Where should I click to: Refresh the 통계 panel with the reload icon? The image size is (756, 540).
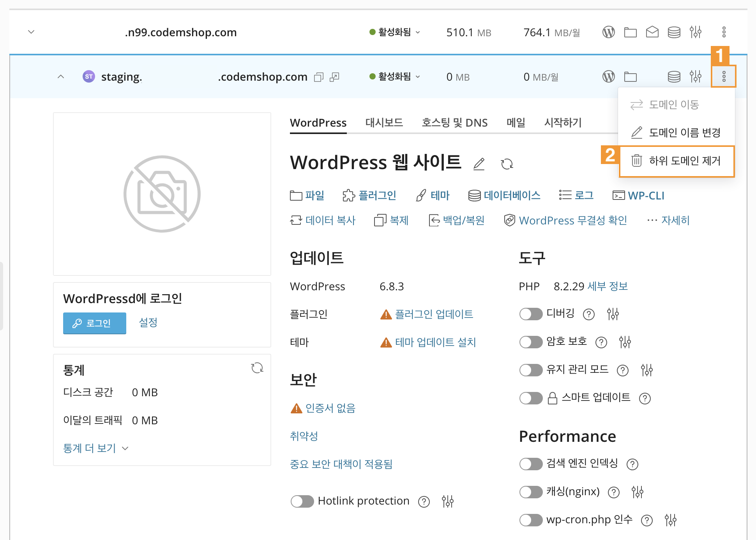(257, 368)
